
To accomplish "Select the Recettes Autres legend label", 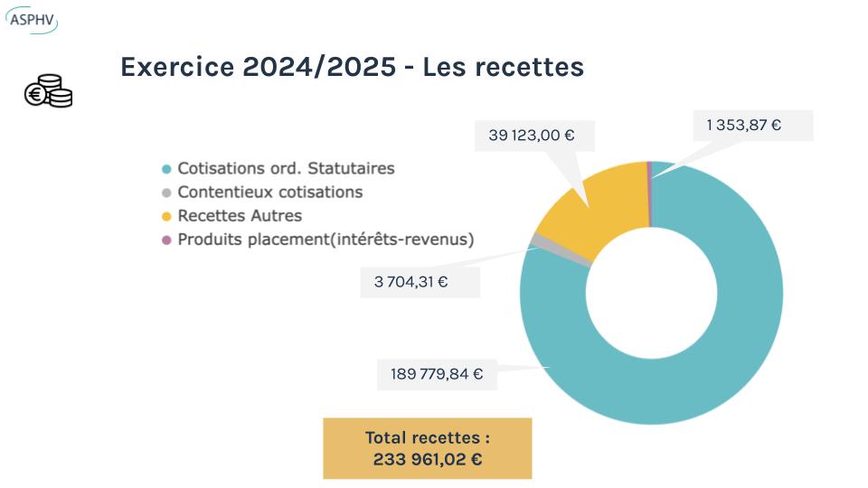I will [x=240, y=216].
